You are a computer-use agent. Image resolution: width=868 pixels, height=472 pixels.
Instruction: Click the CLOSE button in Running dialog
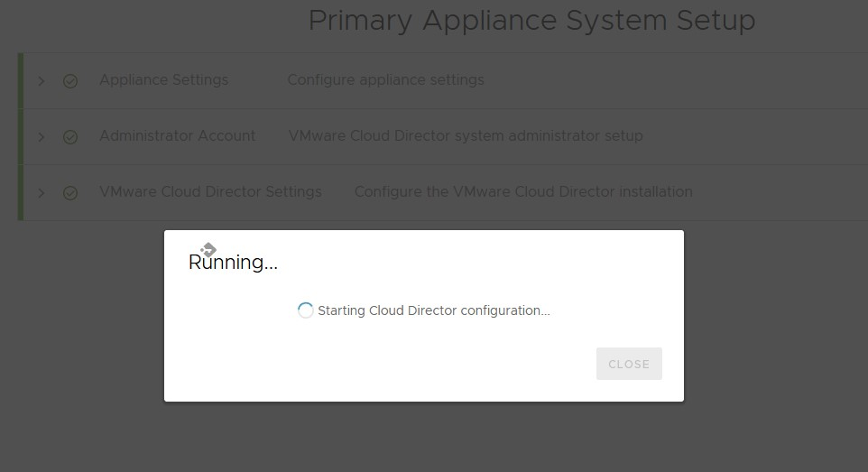tap(629, 364)
